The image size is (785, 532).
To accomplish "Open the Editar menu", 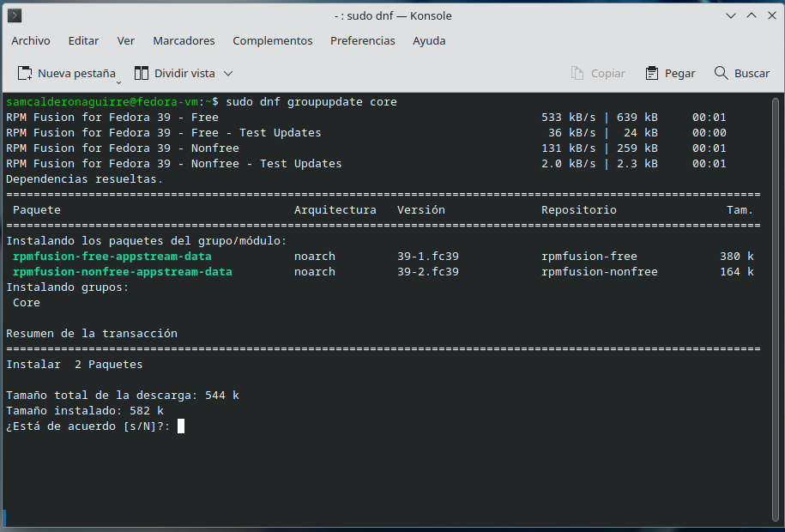I will coord(83,40).
